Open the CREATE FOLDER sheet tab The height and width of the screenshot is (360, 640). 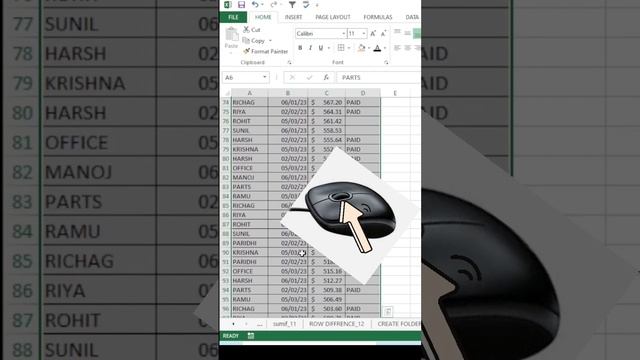399,324
